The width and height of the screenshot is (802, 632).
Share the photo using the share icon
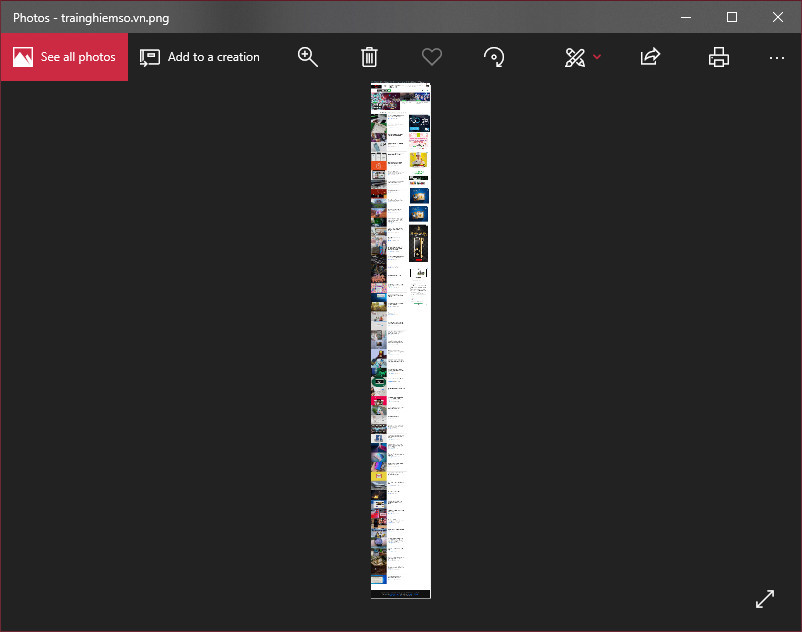point(650,57)
